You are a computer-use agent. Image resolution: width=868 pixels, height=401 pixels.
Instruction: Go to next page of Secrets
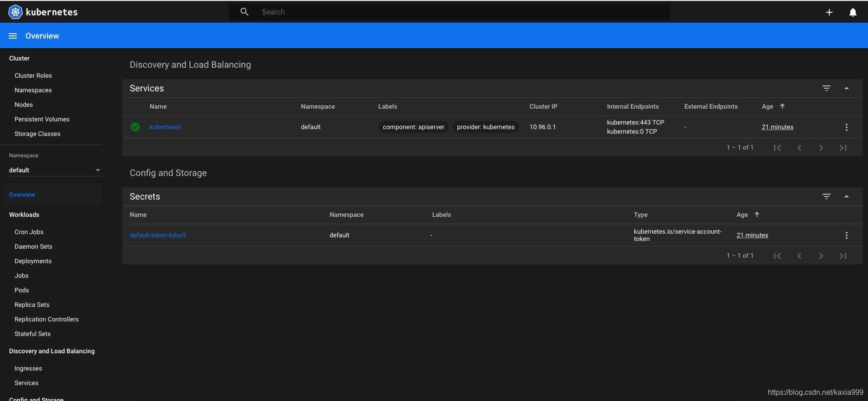tap(821, 256)
